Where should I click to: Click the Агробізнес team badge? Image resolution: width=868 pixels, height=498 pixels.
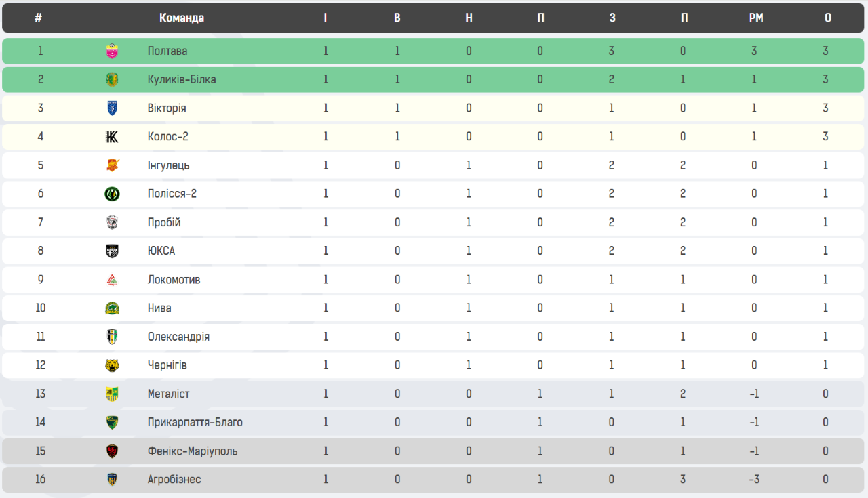[112, 479]
